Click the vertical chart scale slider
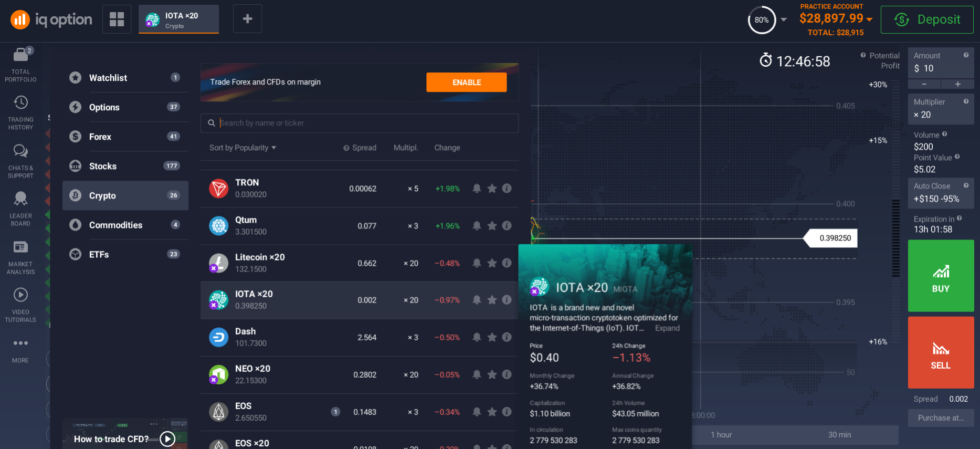This screenshot has height=449, width=980. tap(895, 238)
